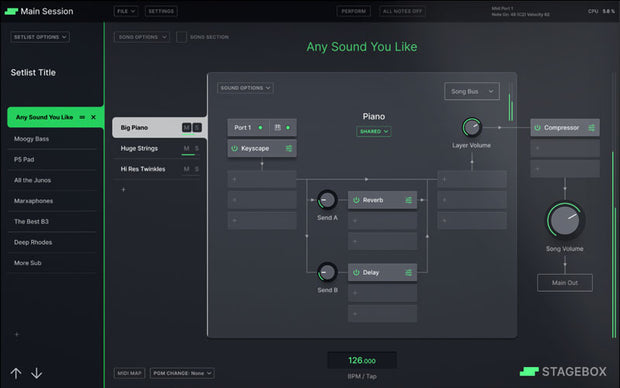Viewport: 620px width, 388px height.
Task: Open the Song Options dropdown
Action: point(142,37)
